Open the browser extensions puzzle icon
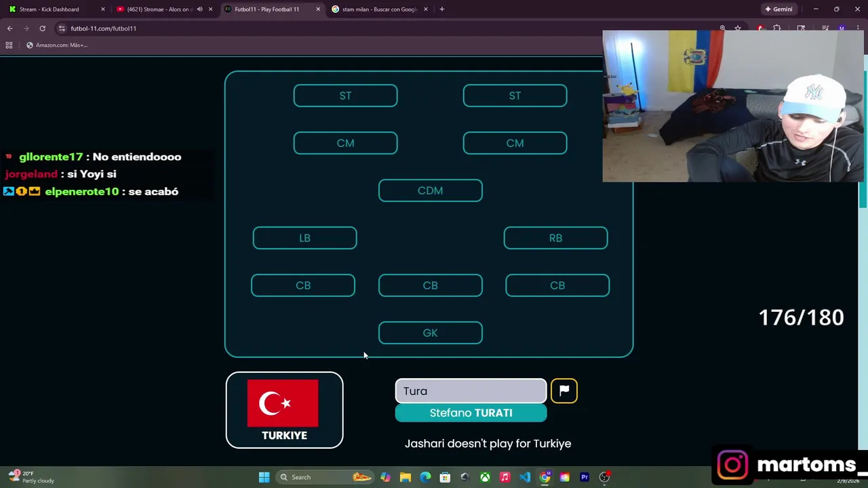The image size is (868, 488). (777, 28)
